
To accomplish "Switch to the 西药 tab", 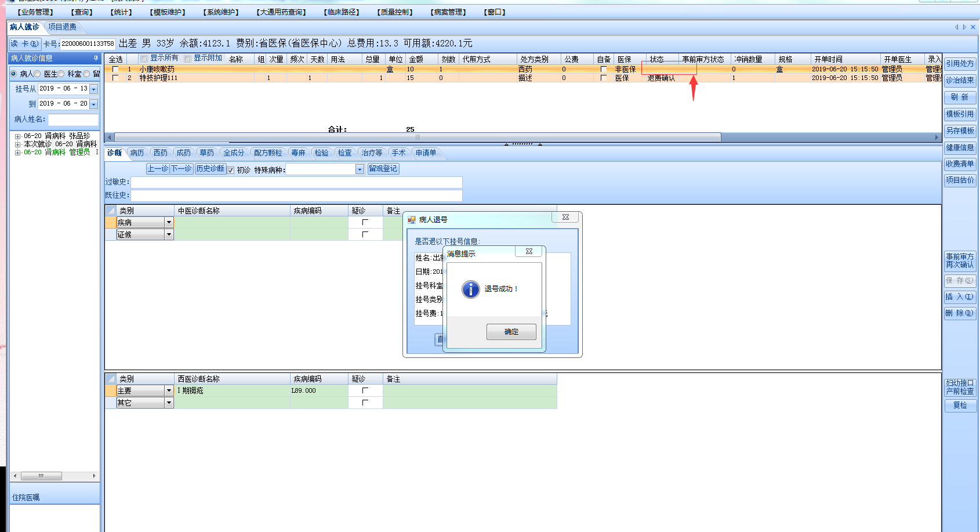I will [x=160, y=153].
